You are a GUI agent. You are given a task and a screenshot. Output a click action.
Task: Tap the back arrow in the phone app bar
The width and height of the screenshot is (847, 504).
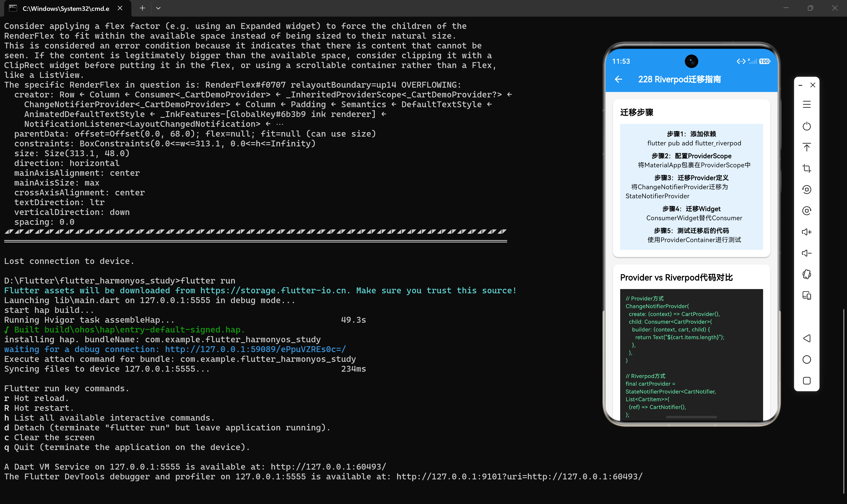pos(618,79)
